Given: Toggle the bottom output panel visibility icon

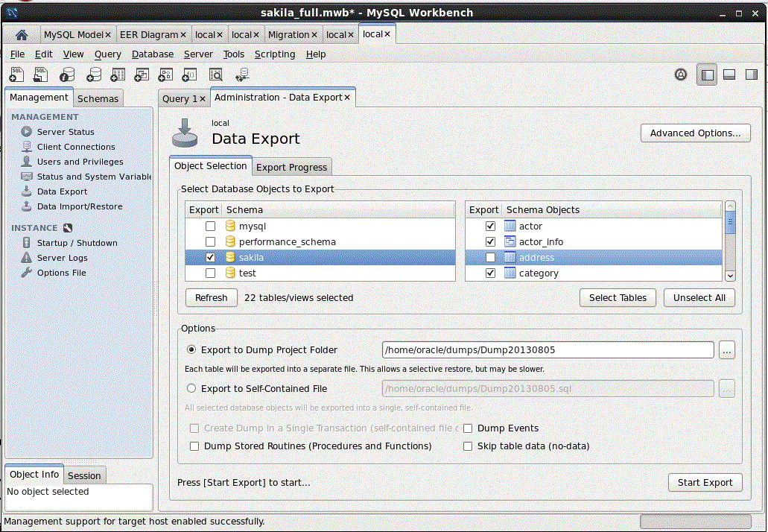Looking at the screenshot, I should pos(729,75).
